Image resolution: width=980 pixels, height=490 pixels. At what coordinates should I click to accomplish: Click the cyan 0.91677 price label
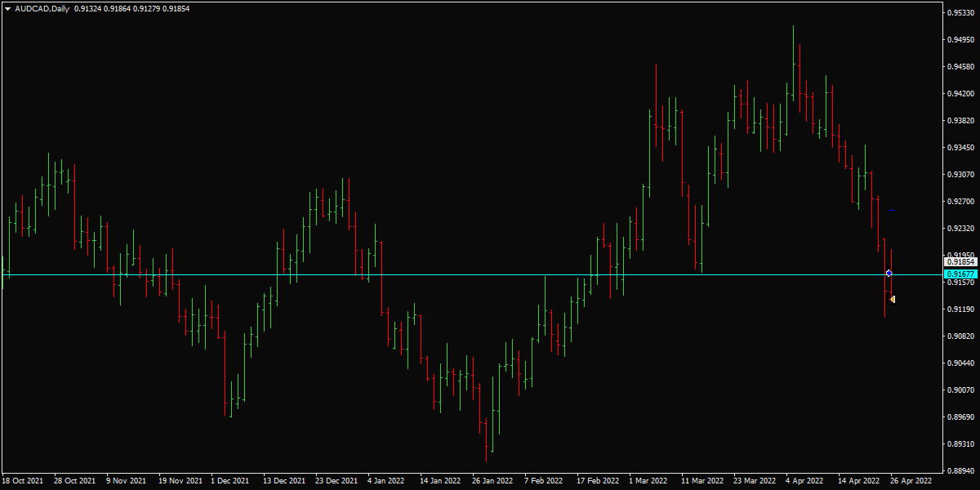pos(960,274)
